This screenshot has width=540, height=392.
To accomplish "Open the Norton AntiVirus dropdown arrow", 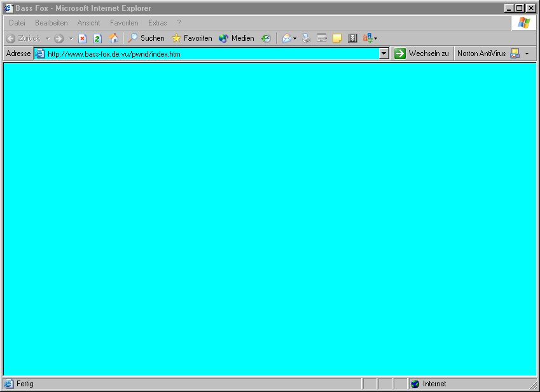I will (x=527, y=53).
